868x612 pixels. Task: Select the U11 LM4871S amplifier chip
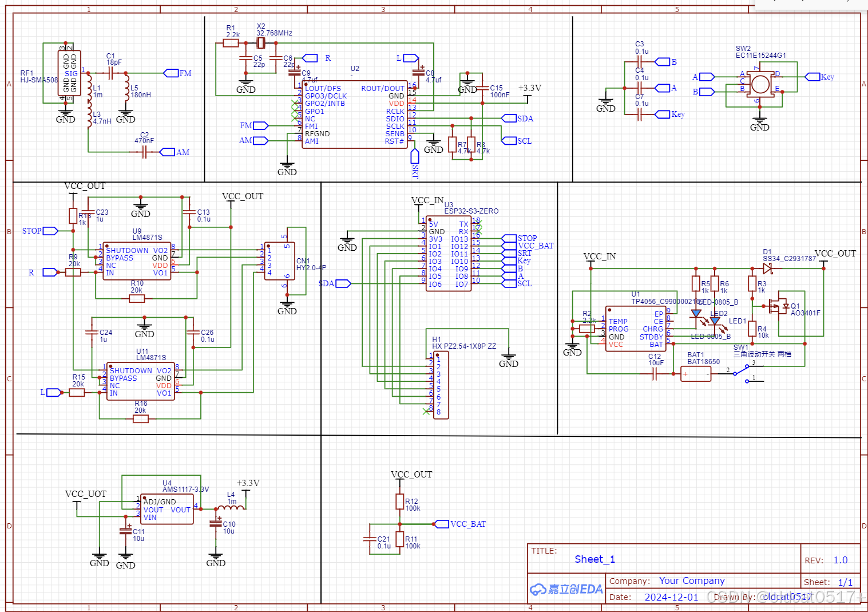[x=140, y=382]
